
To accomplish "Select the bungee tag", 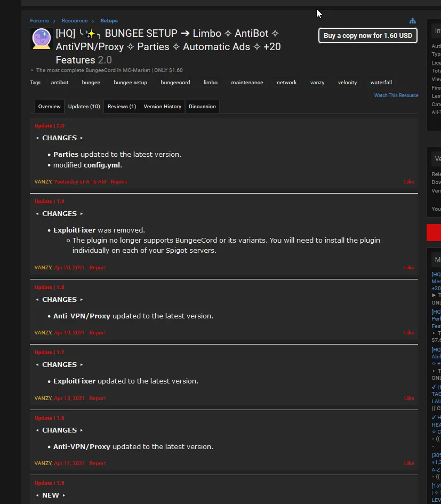I will click(x=91, y=83).
